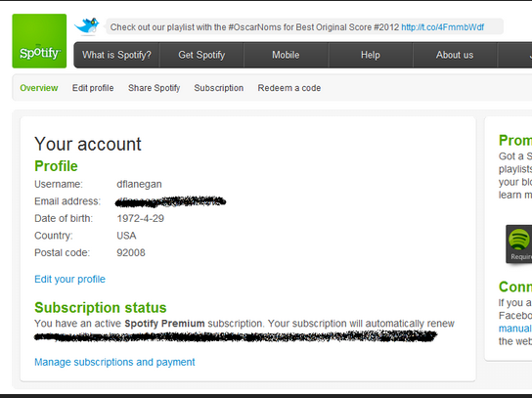Click the manual link in right panel
The width and height of the screenshot is (532, 398).
point(515,329)
